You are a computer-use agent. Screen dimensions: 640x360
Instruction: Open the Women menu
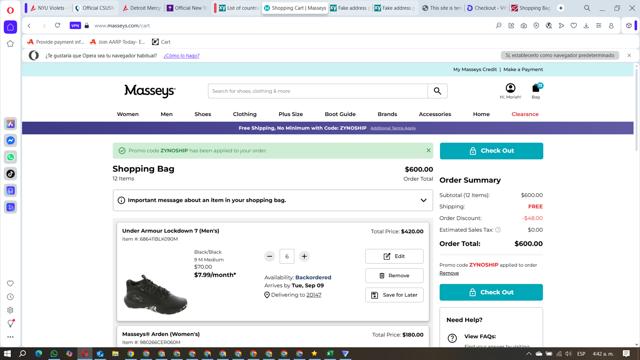click(128, 114)
